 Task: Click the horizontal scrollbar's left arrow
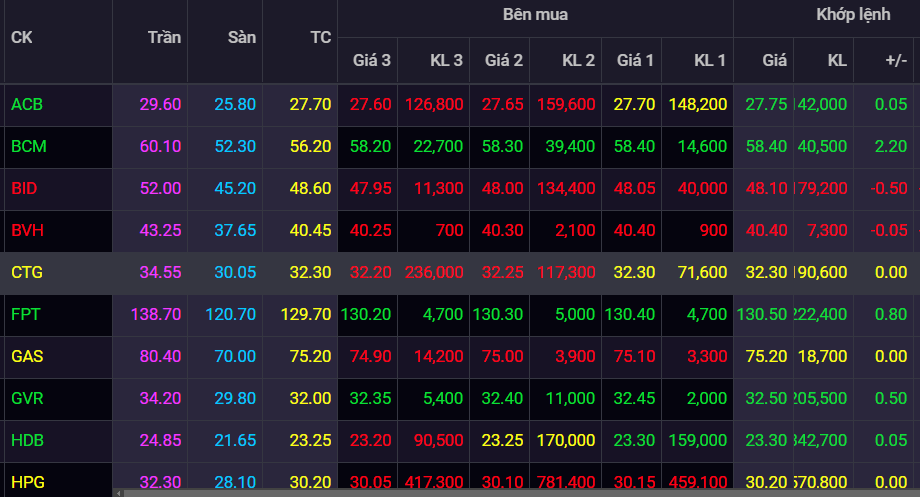point(118,492)
